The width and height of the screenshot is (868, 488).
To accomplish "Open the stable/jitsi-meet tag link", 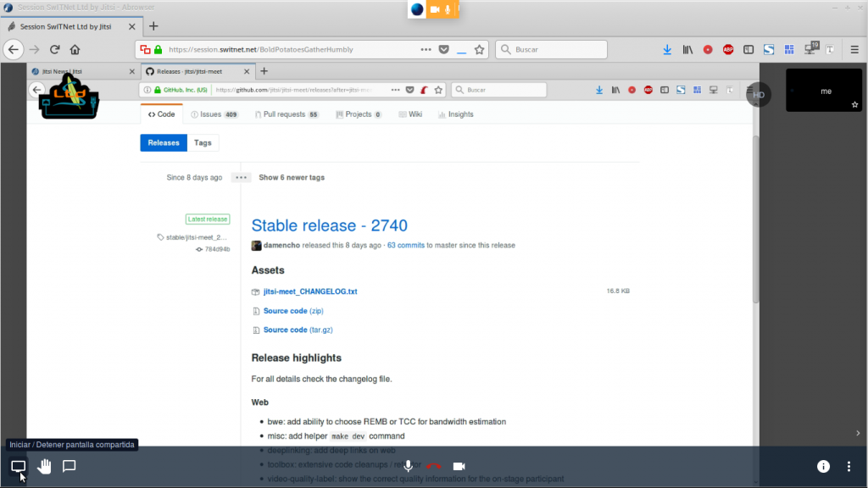I will [192, 237].
